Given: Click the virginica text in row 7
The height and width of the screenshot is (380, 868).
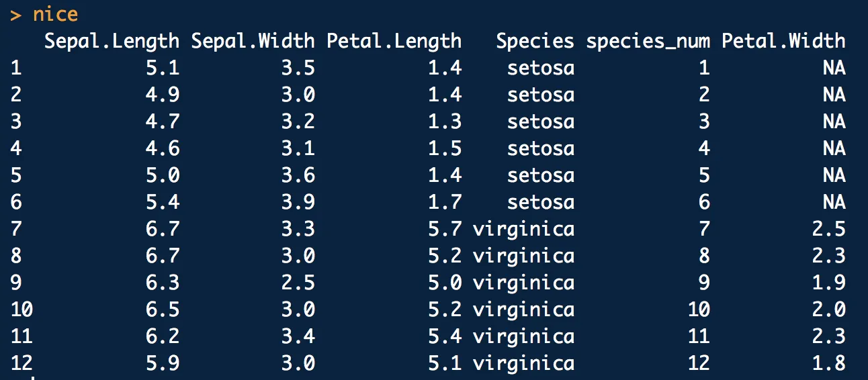Looking at the screenshot, I should point(523,229).
